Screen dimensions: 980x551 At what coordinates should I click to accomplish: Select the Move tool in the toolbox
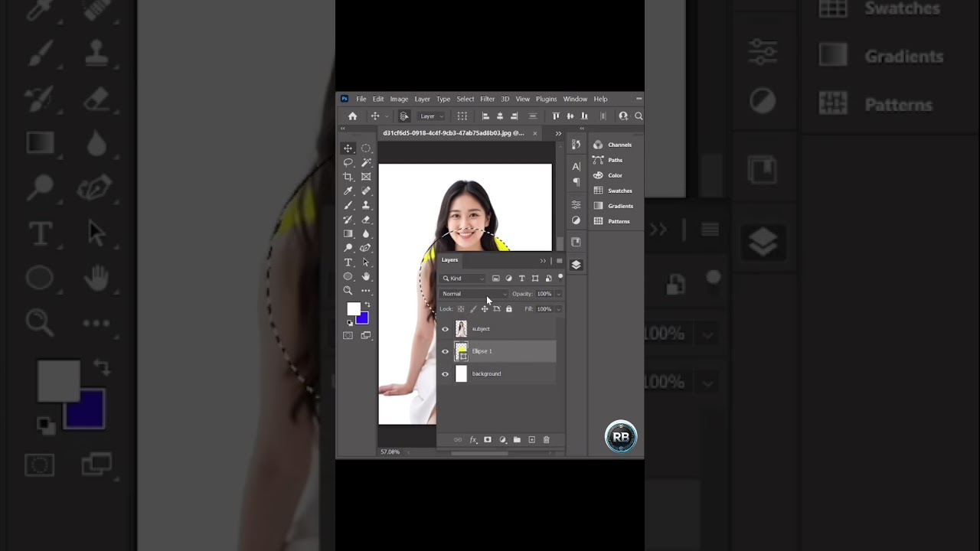click(348, 148)
